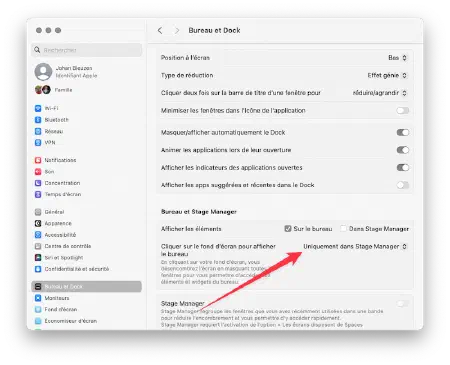Open Économiseur d'écran icon
This screenshot has width=450, height=365.
[38, 321]
